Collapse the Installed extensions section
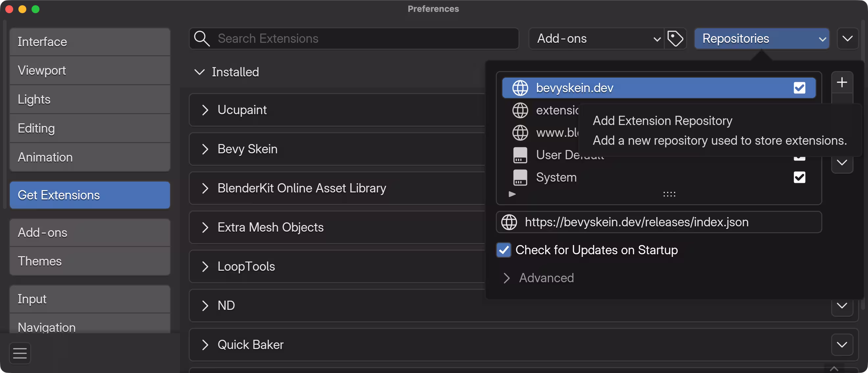 point(199,72)
